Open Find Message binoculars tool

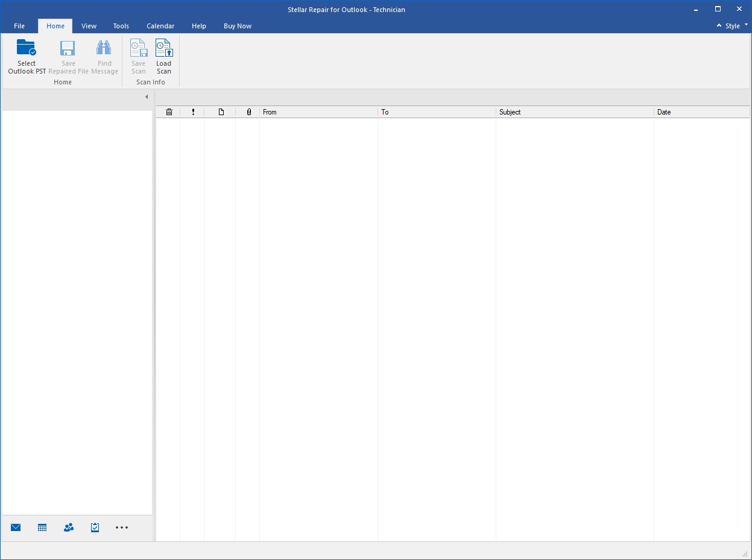click(104, 48)
